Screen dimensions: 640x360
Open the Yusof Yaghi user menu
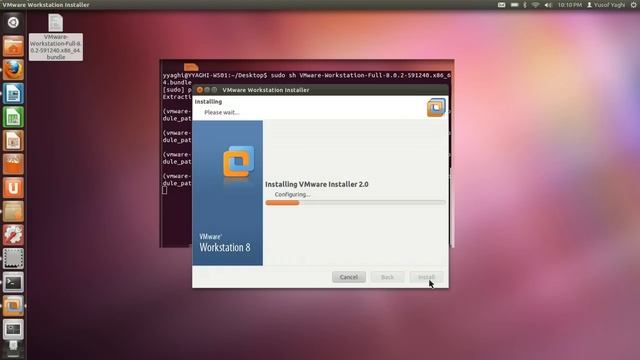[x=606, y=5]
